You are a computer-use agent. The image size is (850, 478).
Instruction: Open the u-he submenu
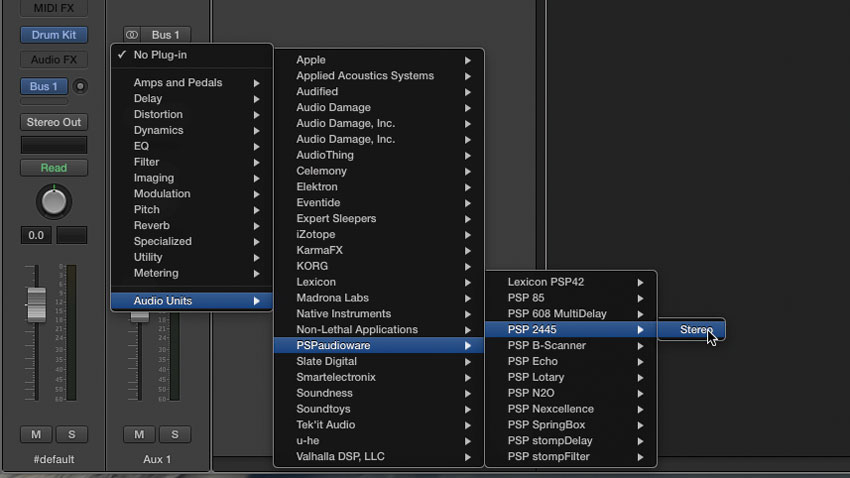point(379,441)
